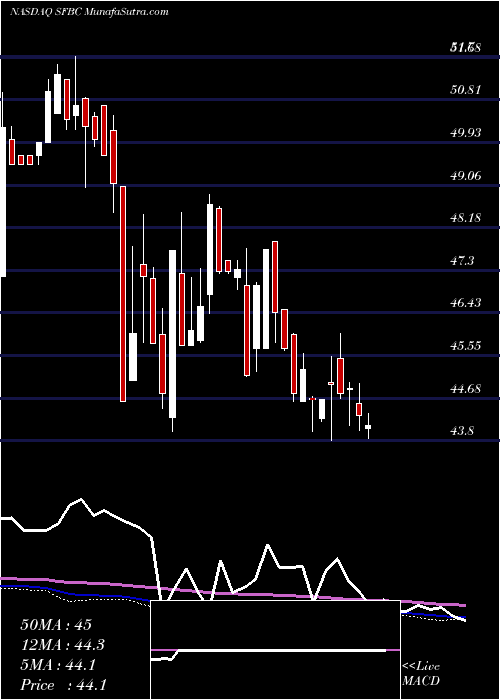Click the 45.55 price axis label
The image size is (500, 700).
pos(466,346)
